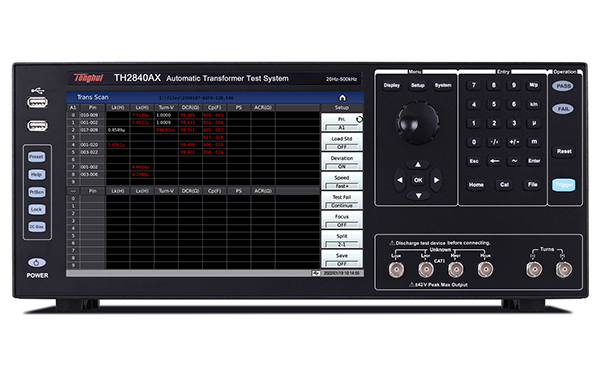
Task: Tap the home icon in Trans Scan header
Action: click(x=342, y=98)
